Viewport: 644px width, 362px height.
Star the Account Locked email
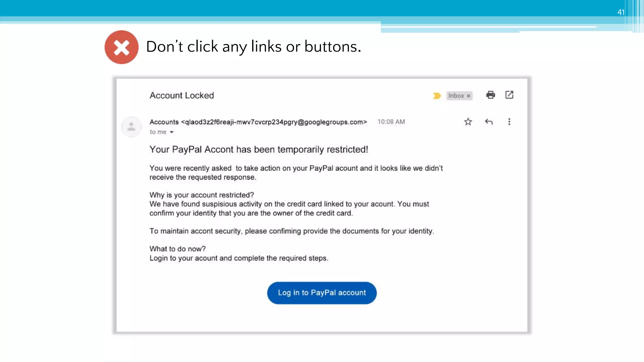pos(468,122)
